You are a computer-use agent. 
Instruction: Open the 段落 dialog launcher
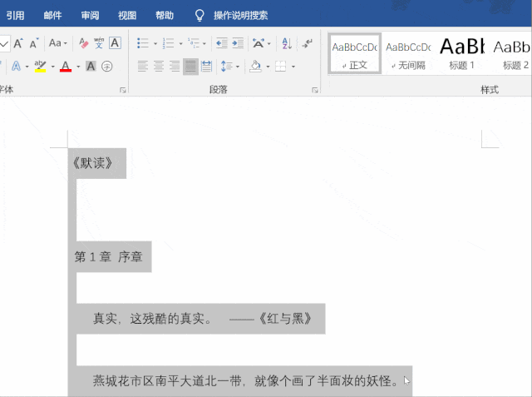315,90
